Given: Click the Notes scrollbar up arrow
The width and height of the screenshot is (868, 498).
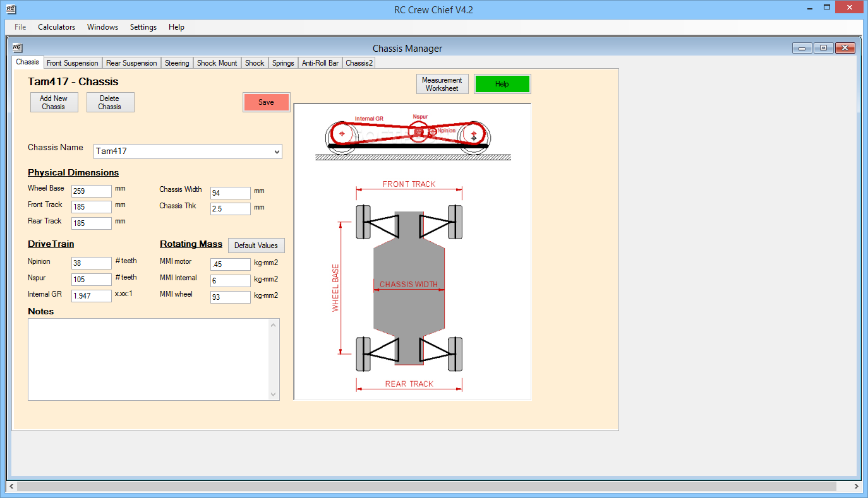Looking at the screenshot, I should pyautogui.click(x=274, y=325).
